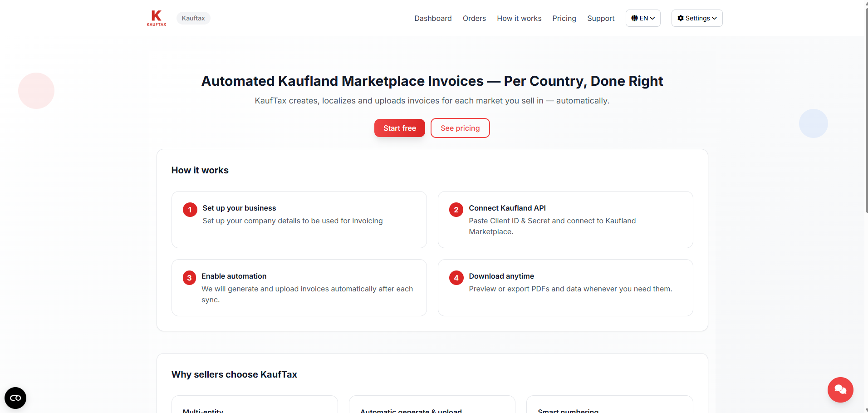Toggle the accessibility widget bottom left
The width and height of the screenshot is (868, 413).
tap(15, 398)
